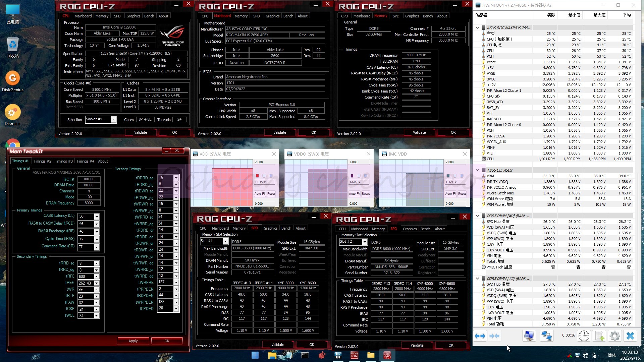The width and height of the screenshot is (644, 362).
Task: Open HWiNFO system summary magnifier-monitor icon
Action: (x=529, y=336)
